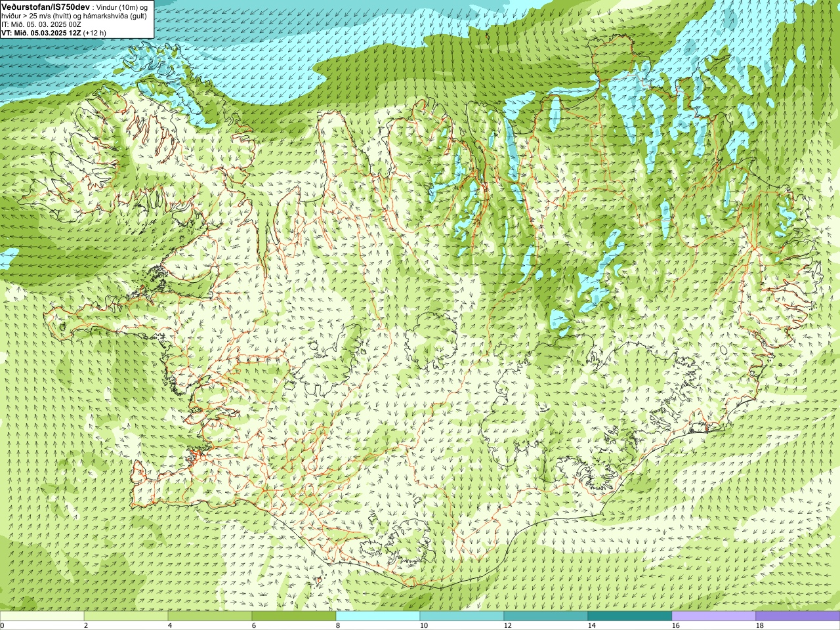840x630 pixels.
Task: Click the 8–10 m/s light cyan legend segment
Action: coord(378,616)
